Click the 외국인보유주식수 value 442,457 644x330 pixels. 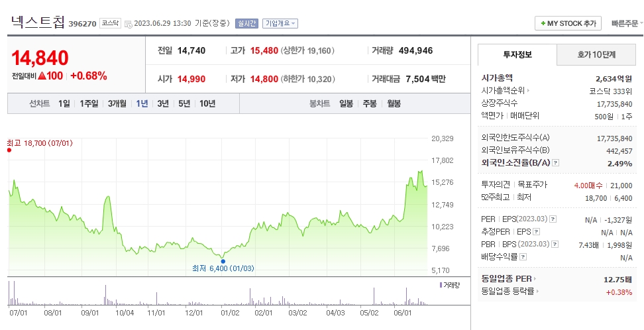click(x=620, y=151)
